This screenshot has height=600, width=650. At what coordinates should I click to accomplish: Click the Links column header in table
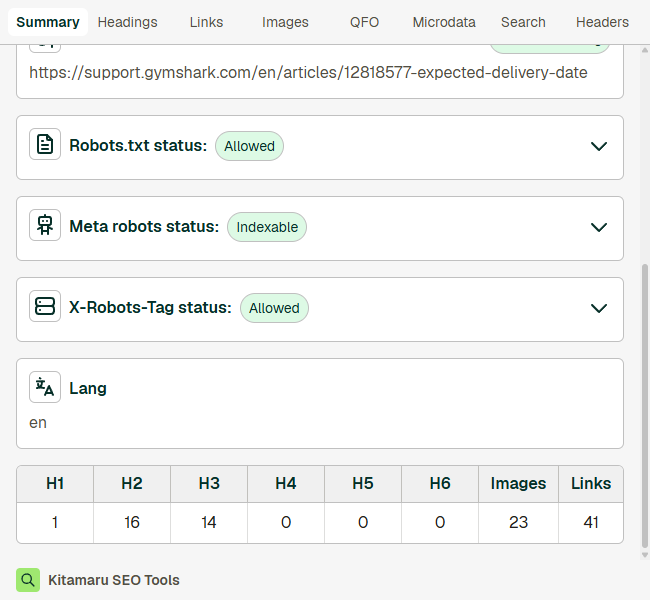[591, 483]
